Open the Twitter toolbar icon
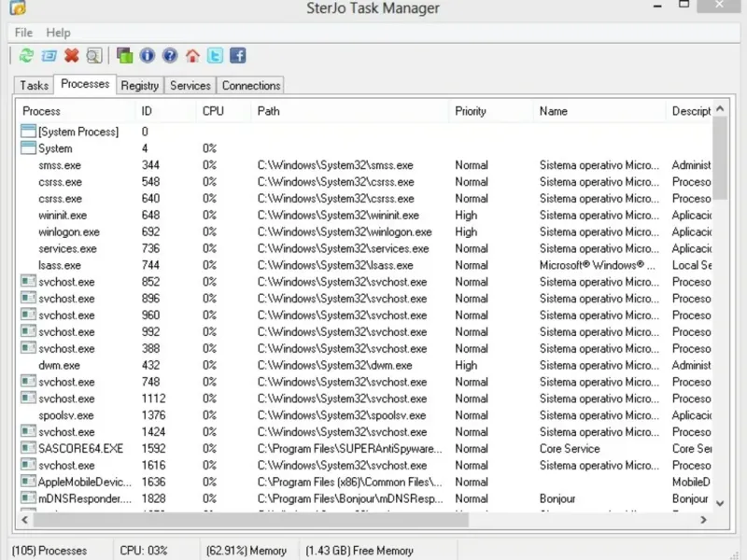 tap(215, 56)
